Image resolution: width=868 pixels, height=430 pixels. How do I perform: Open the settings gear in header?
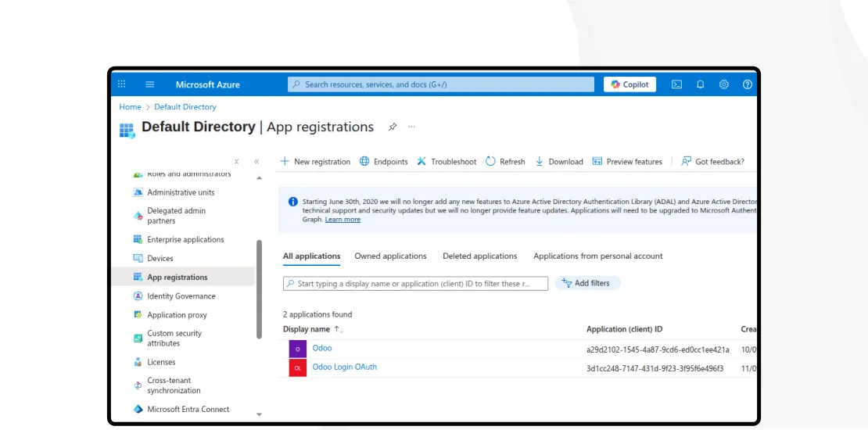(724, 84)
